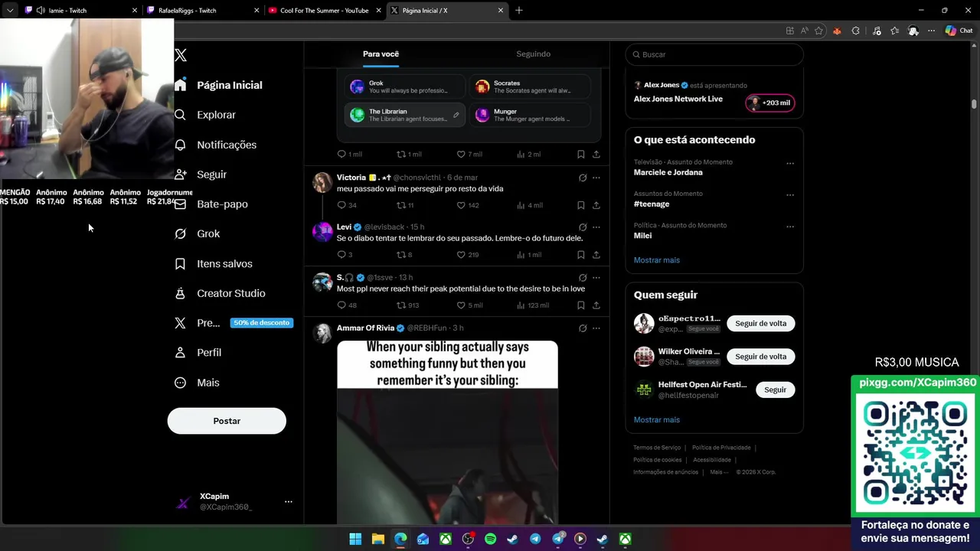
Task: Open more options on Ammar Of Rivia post
Action: [x=596, y=328]
